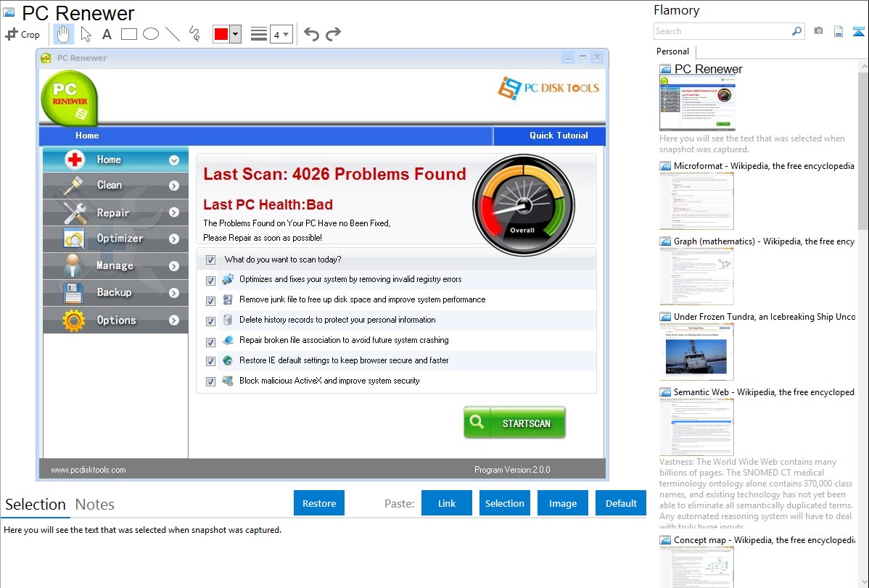Paste as Selection button

(x=505, y=502)
